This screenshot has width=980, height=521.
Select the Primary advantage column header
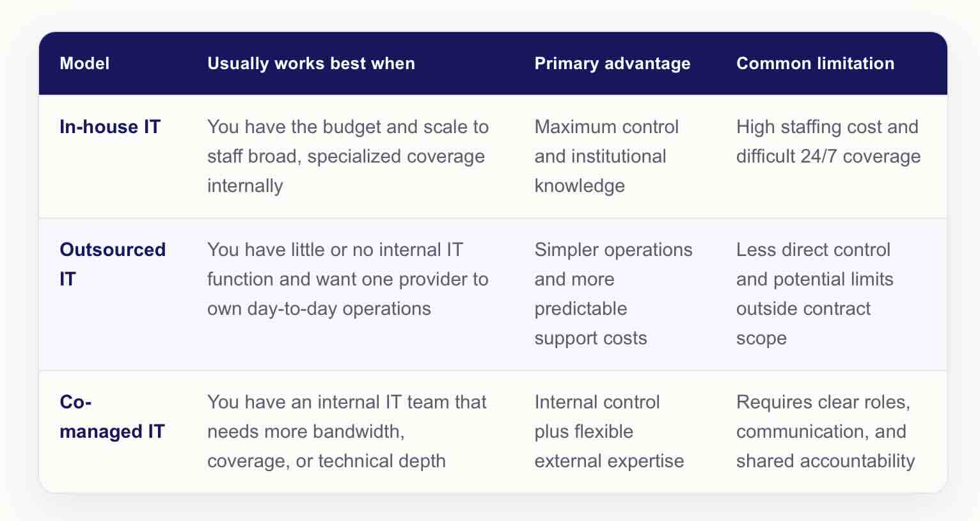tap(612, 63)
